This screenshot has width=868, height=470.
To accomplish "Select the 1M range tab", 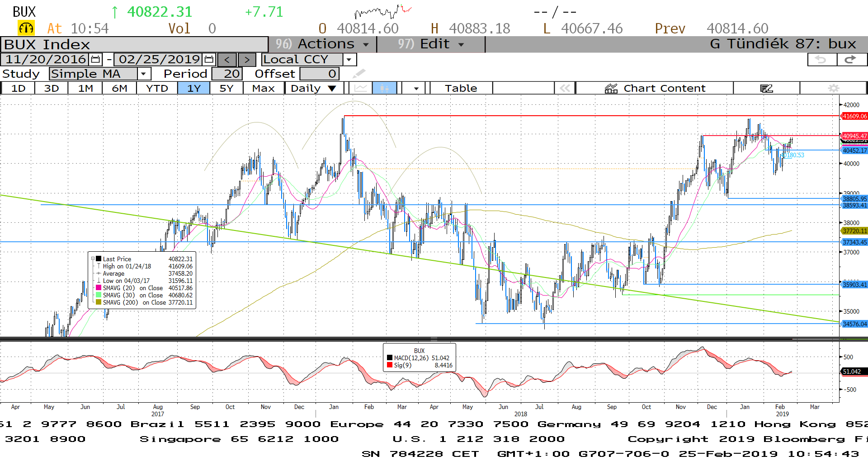I will point(85,88).
